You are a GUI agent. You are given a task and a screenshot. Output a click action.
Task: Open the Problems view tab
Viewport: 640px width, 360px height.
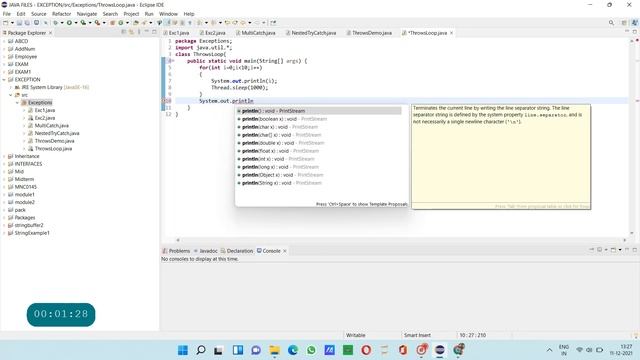tap(176, 251)
